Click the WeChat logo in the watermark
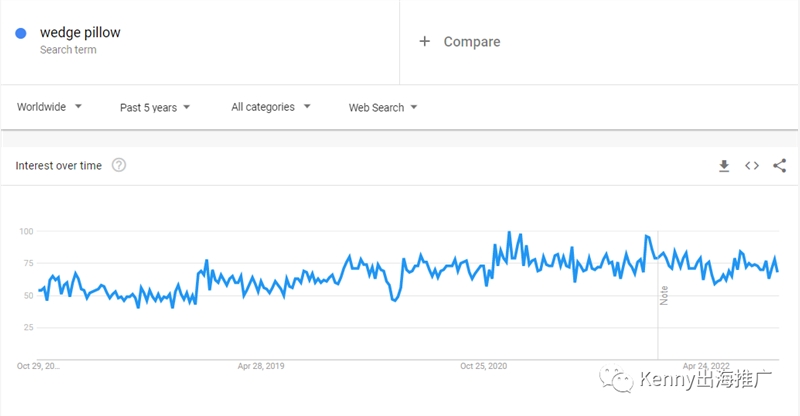Screen dimensions: 800x416 [x=616, y=379]
